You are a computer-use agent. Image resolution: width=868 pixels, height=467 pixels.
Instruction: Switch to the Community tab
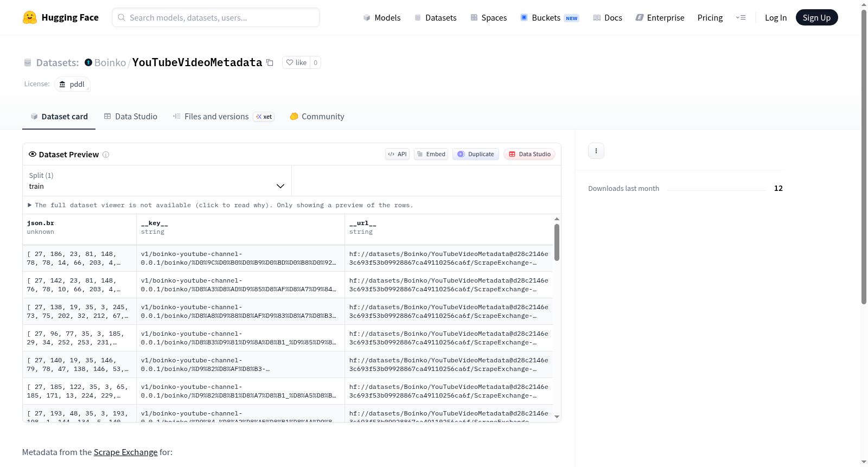click(317, 117)
